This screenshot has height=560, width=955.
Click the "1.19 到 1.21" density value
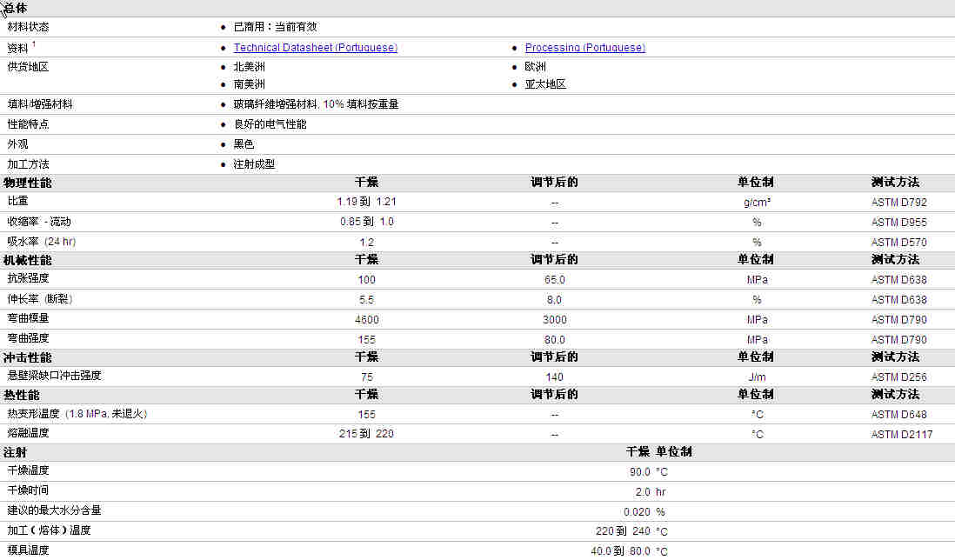(367, 202)
